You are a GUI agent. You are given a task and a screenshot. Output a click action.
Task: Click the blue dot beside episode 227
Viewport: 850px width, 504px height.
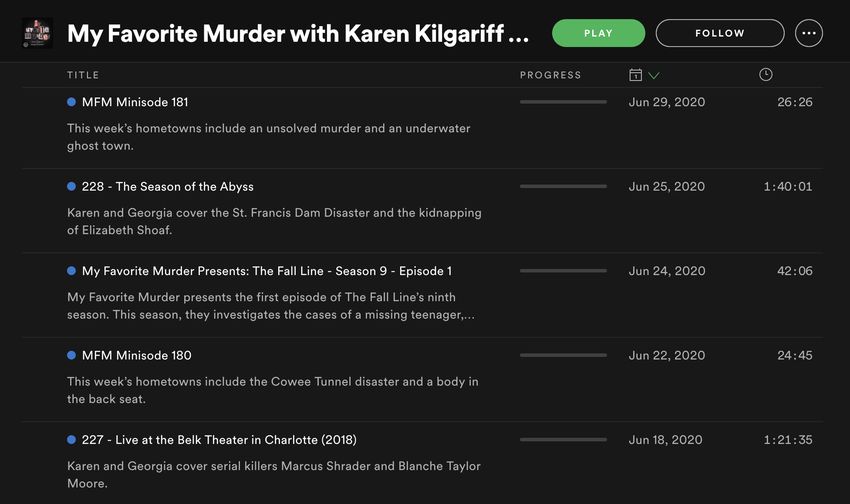click(x=72, y=440)
